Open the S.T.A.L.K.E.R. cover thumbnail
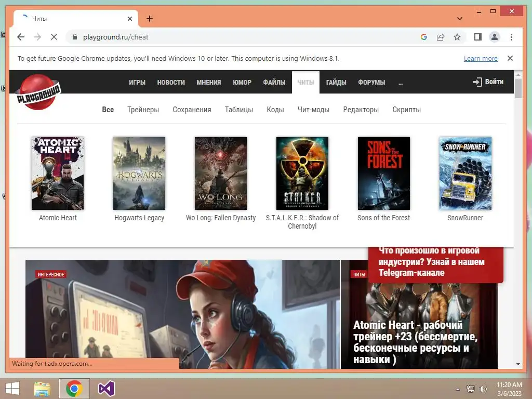Viewport: 532px width, 399px height. pyautogui.click(x=302, y=174)
